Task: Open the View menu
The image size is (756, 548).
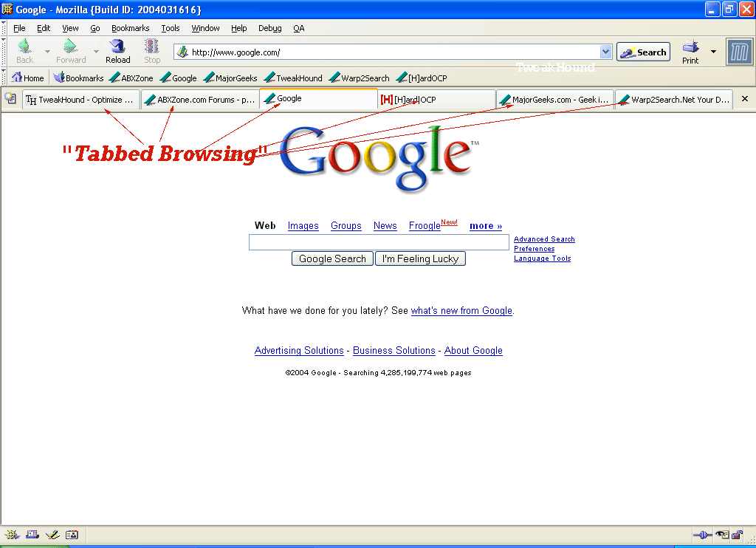Action: click(70, 28)
